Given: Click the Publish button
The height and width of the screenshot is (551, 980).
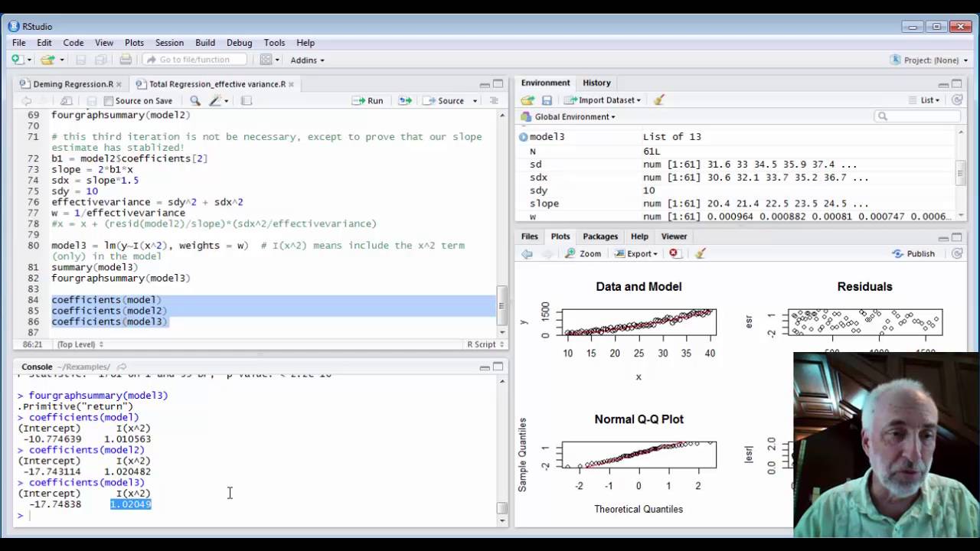Looking at the screenshot, I should [913, 253].
